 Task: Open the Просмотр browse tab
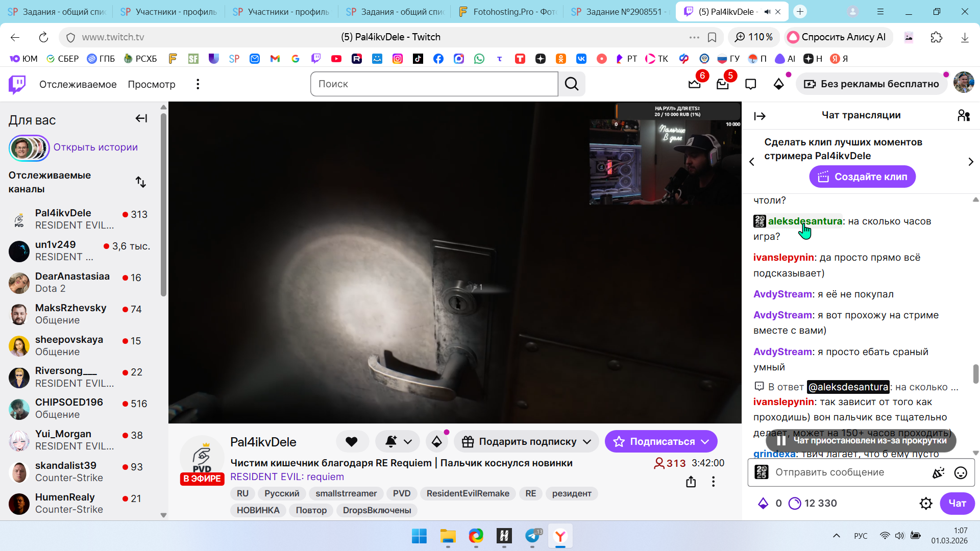point(151,84)
